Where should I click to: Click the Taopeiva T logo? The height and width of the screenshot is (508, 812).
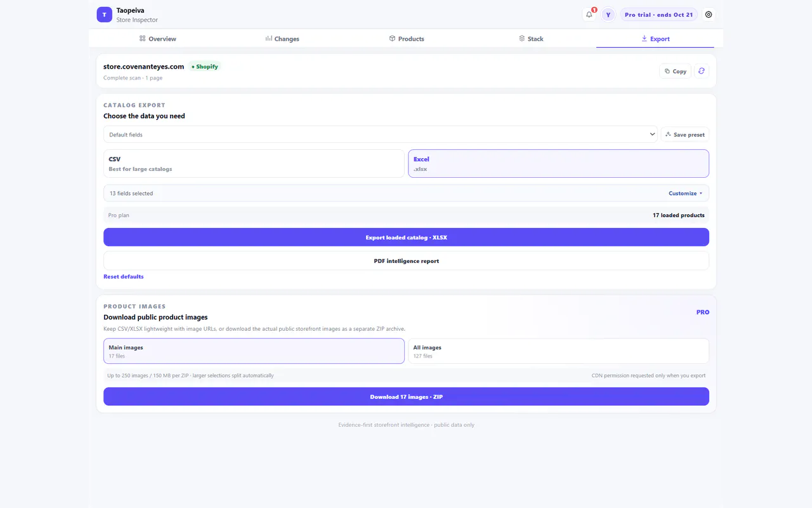tap(104, 15)
